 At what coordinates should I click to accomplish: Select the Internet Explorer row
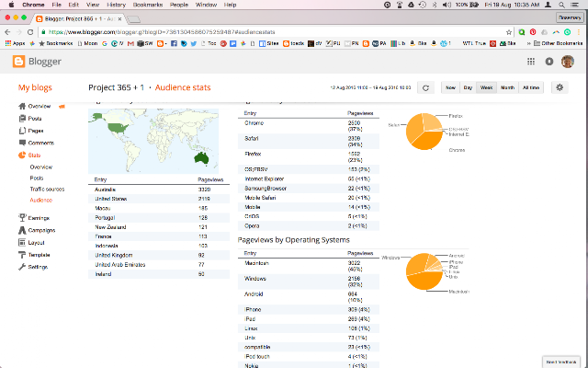click(x=309, y=179)
